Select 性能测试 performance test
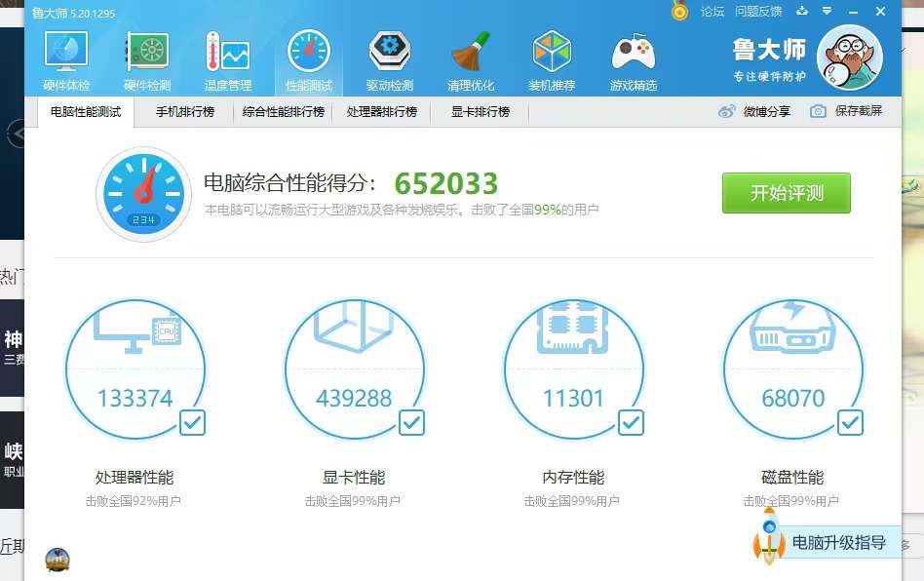Screen dimensions: 924x581 tap(309, 61)
